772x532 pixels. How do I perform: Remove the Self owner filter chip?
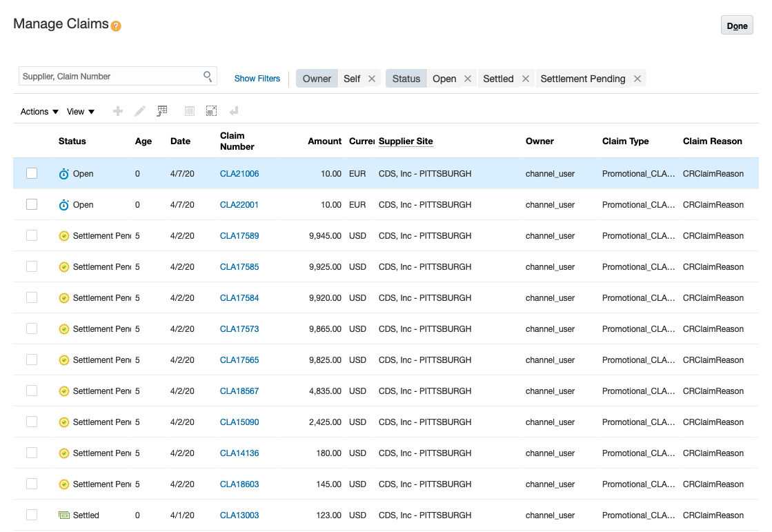click(x=372, y=78)
